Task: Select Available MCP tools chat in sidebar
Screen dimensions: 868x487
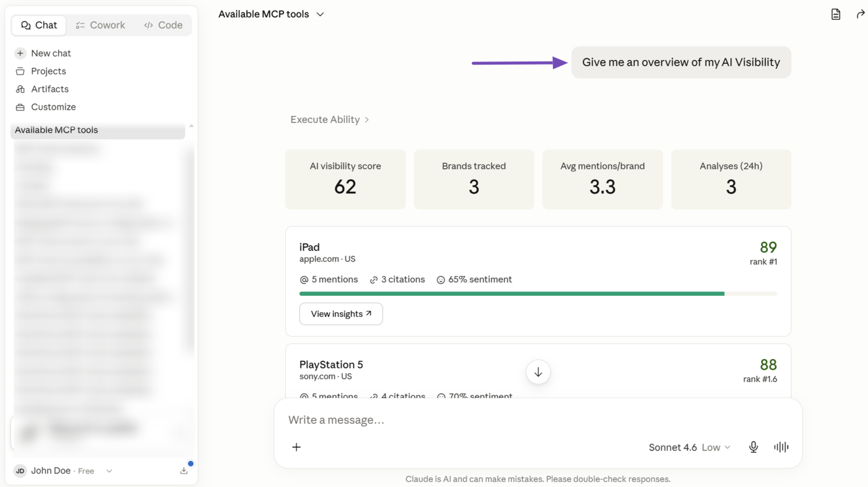Action: coord(98,130)
